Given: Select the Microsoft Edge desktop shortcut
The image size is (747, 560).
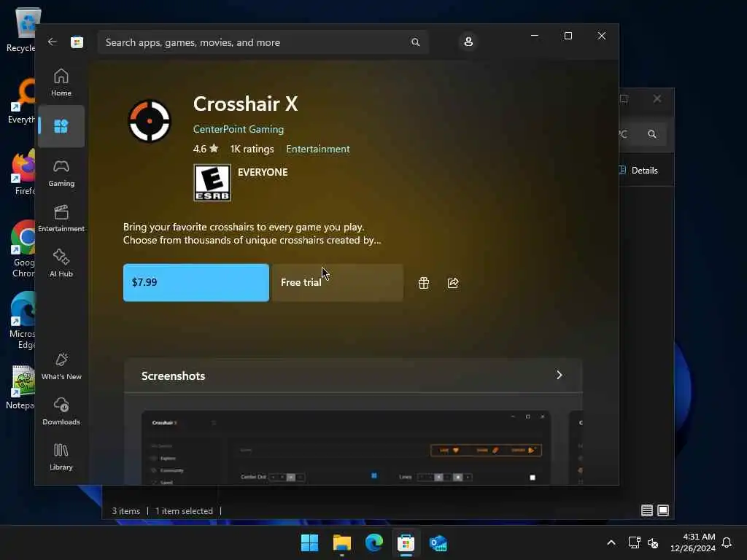Looking at the screenshot, I should tap(23, 321).
